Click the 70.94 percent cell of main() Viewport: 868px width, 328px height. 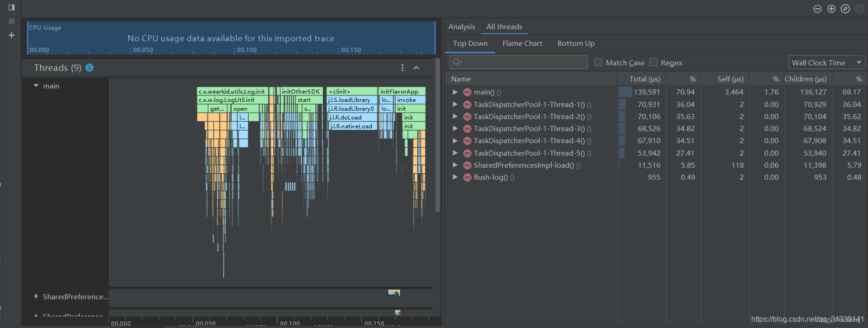(685, 92)
